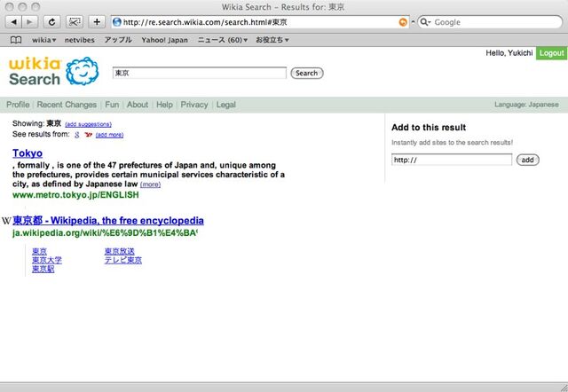Expand the お役立ち bookmarks folder

tap(272, 40)
